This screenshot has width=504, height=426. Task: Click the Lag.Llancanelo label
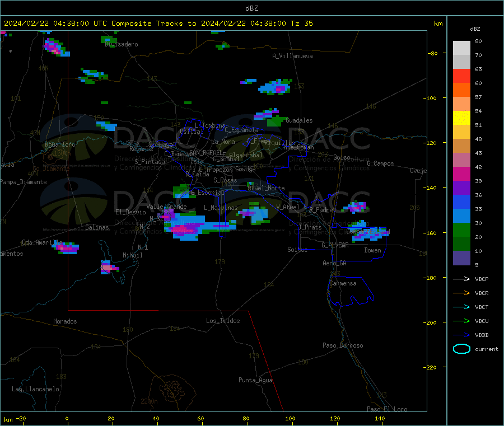pyautogui.click(x=35, y=389)
